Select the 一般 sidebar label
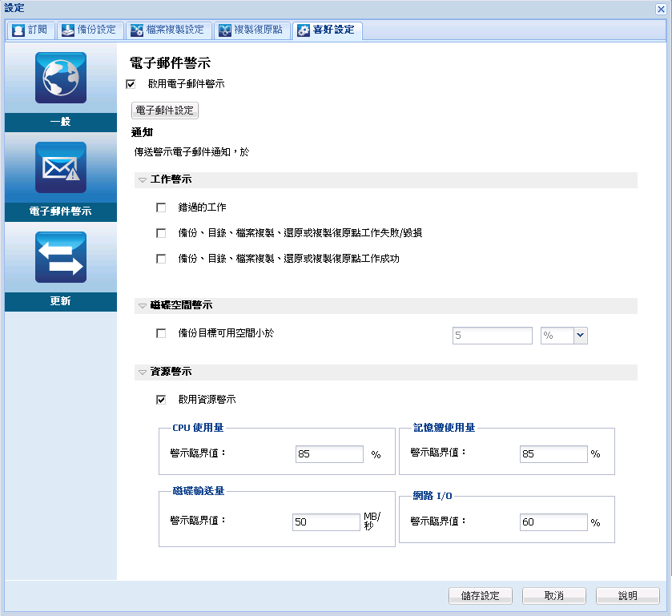This screenshot has height=616, width=672. pyautogui.click(x=60, y=122)
